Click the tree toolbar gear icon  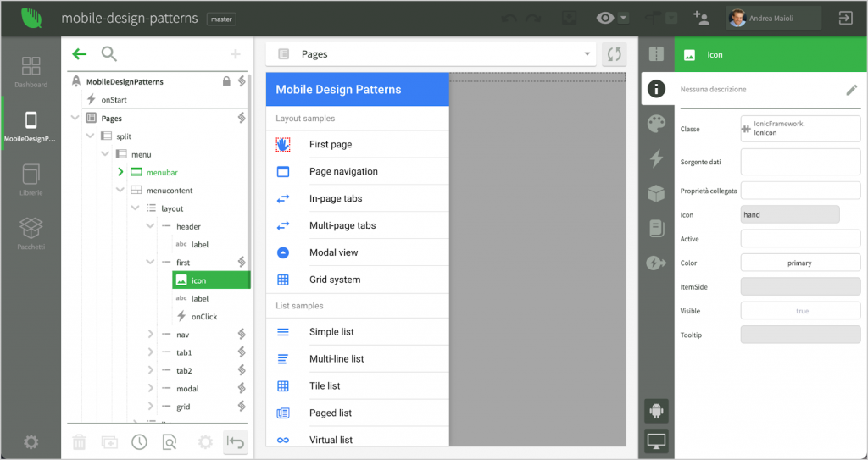point(205,441)
